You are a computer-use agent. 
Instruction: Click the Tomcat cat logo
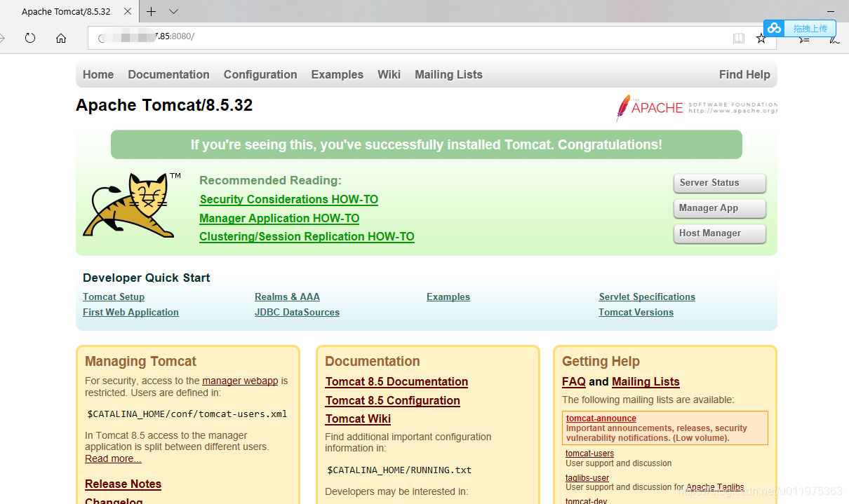pyautogui.click(x=131, y=205)
